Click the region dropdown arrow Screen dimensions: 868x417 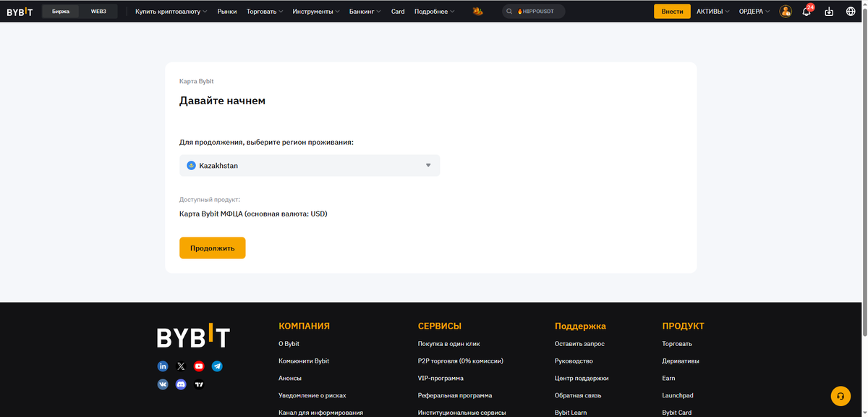click(428, 165)
